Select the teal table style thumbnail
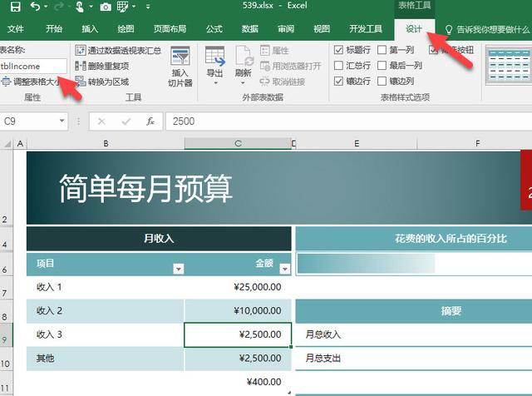532x396 pixels. (509, 65)
